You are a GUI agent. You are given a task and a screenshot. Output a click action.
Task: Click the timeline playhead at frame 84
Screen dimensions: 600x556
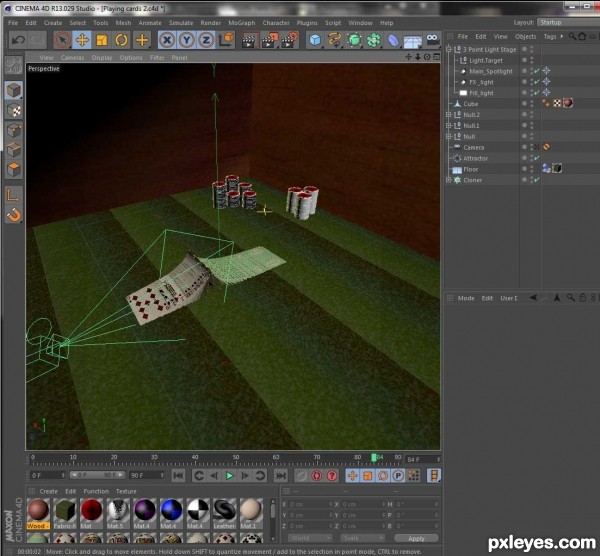(374, 458)
